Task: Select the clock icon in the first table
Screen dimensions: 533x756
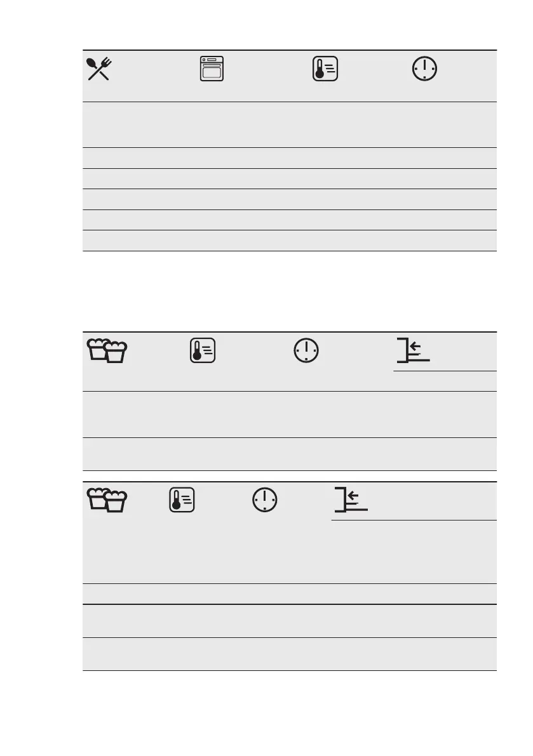Action: coord(424,69)
